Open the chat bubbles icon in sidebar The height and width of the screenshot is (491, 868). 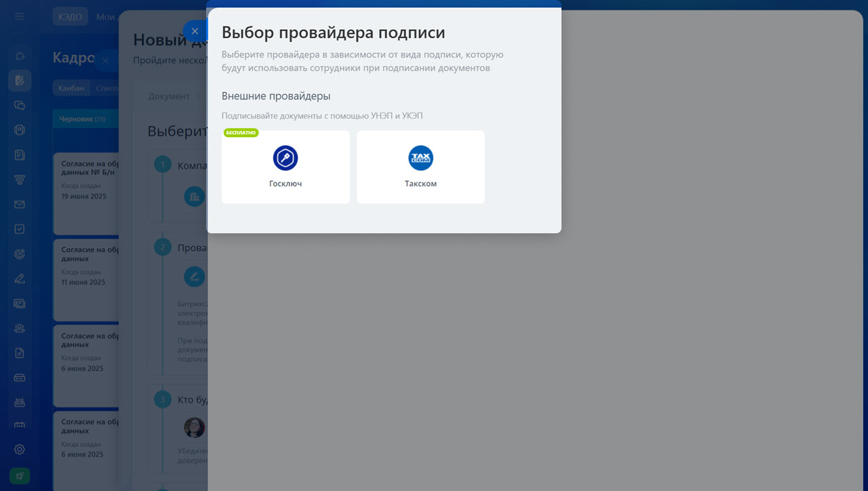[x=20, y=105]
